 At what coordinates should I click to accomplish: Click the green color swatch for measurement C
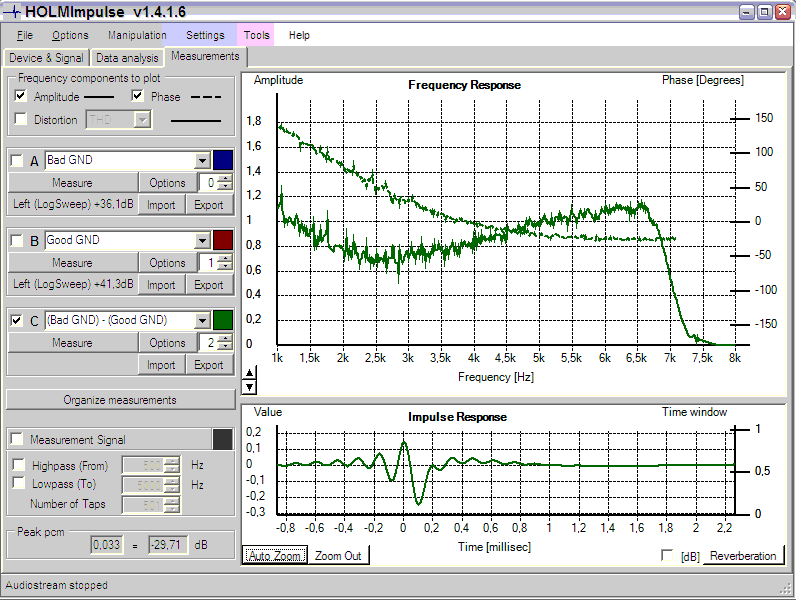pos(223,320)
